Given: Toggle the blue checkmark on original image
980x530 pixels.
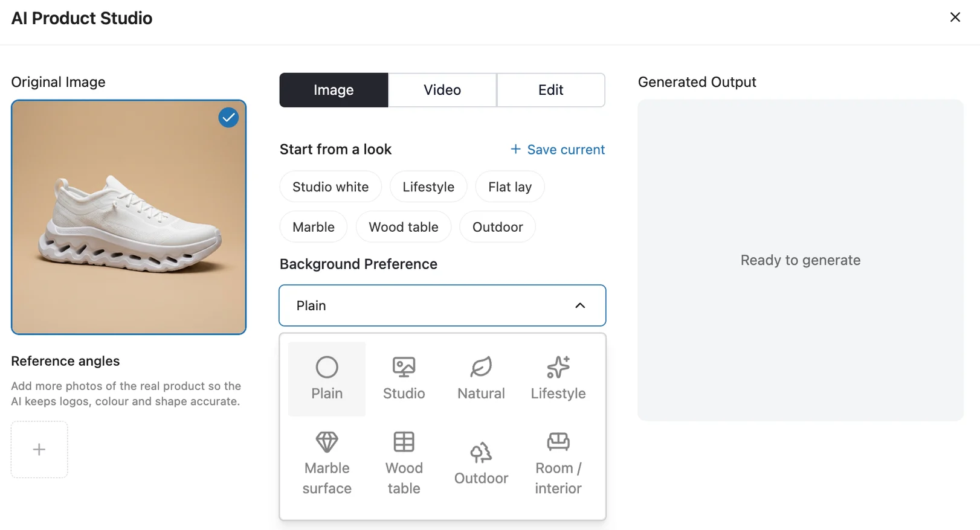Looking at the screenshot, I should (x=228, y=118).
